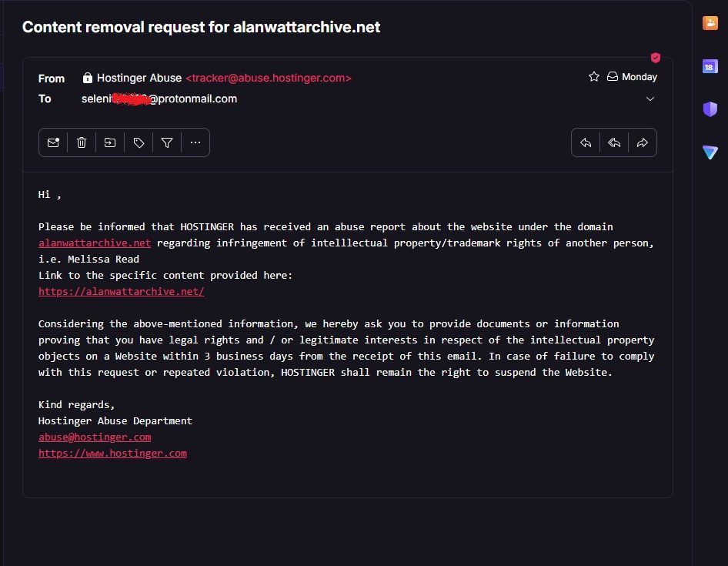728x566 pixels.
Task: Open Contacts in the side panel
Action: 710,23
